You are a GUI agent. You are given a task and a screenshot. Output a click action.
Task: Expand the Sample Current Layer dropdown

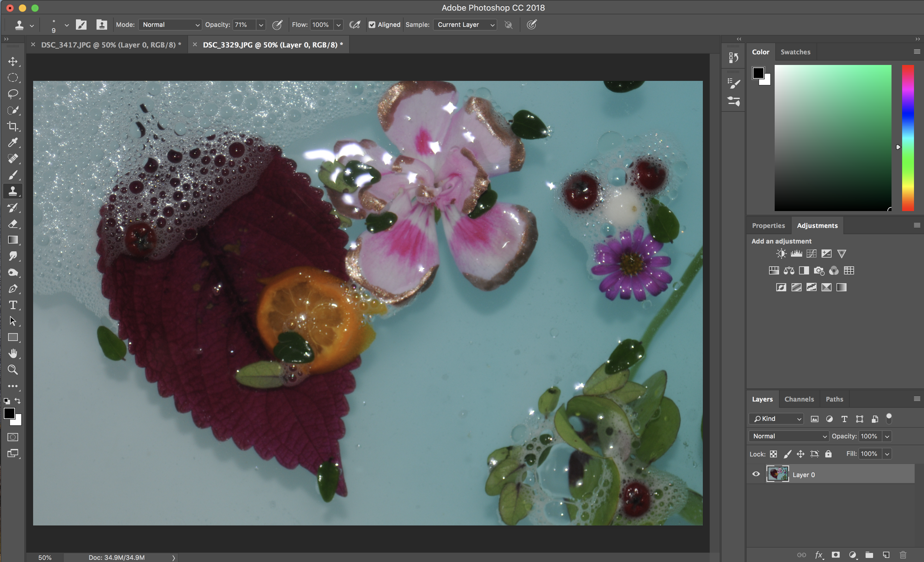(x=465, y=25)
